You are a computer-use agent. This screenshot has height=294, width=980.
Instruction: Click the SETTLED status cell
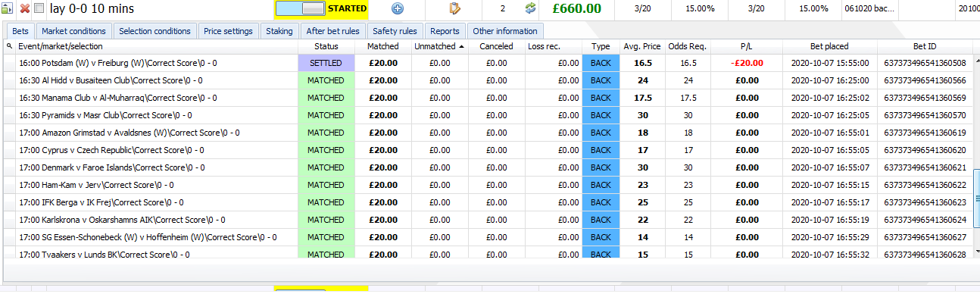(326, 63)
